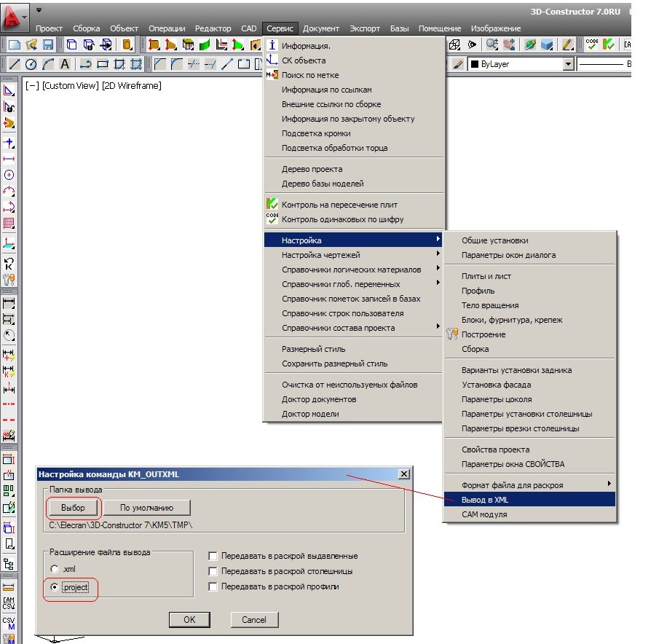Select the .xml file extension option
This screenshot has height=644, width=667.
click(x=54, y=569)
